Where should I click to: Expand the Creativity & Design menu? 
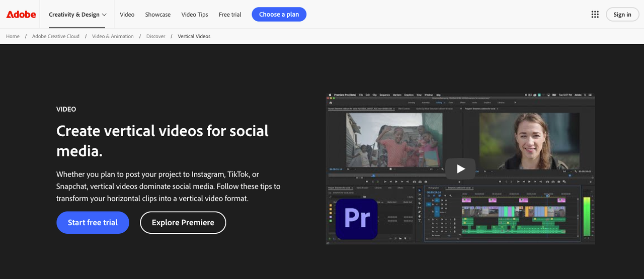click(x=77, y=15)
